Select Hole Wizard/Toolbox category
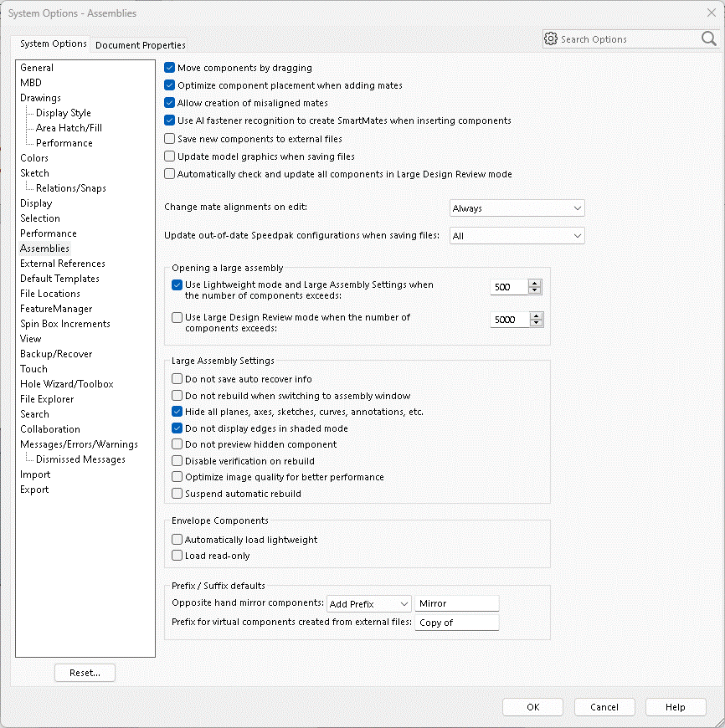This screenshot has height=728, width=725. click(x=66, y=384)
